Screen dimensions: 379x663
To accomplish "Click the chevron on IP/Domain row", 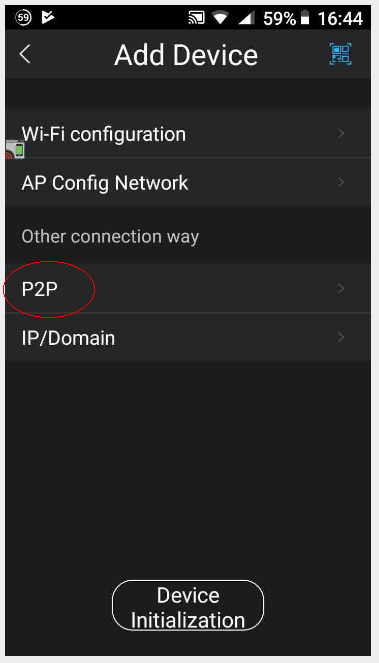I will (341, 337).
